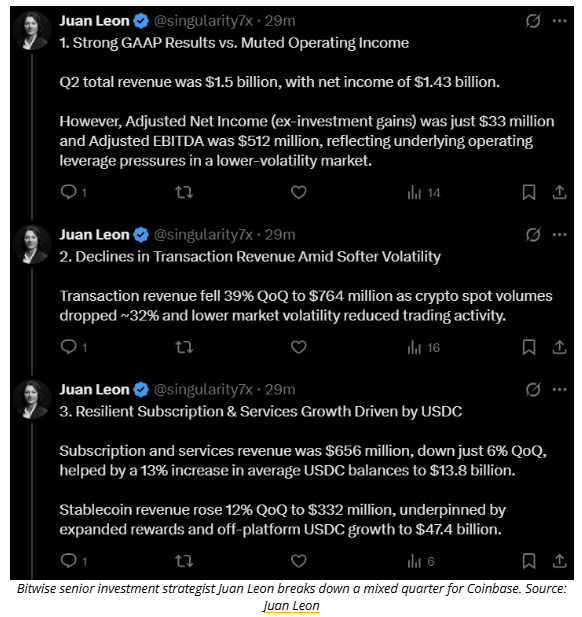View analytics showing 16 views
This screenshot has height=617, width=582.
point(423,347)
